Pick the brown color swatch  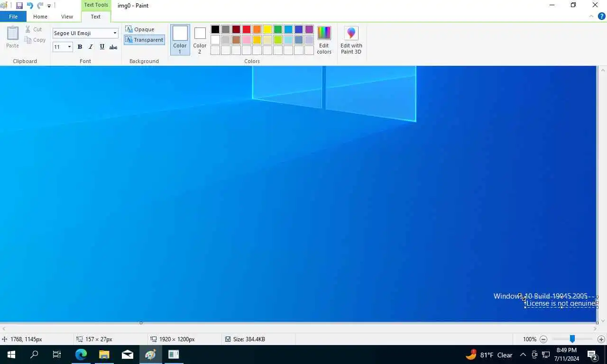point(236,40)
